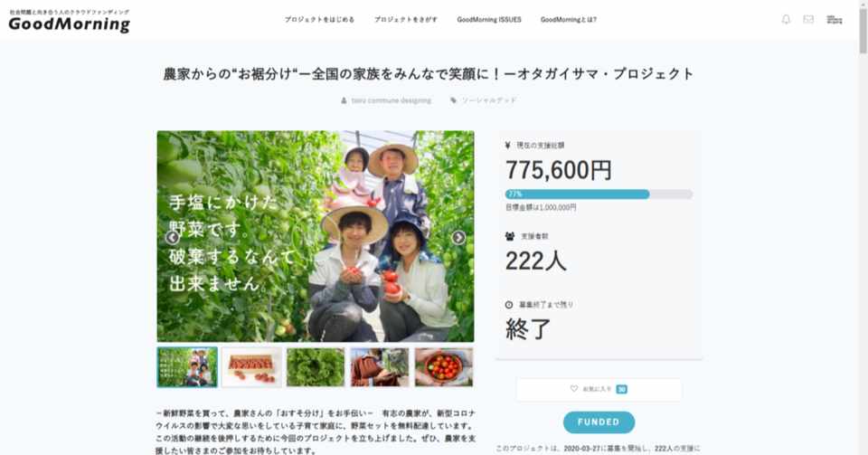Screen dimensions: 868x455
Task: Open the user account menu icon
Action: (835, 19)
